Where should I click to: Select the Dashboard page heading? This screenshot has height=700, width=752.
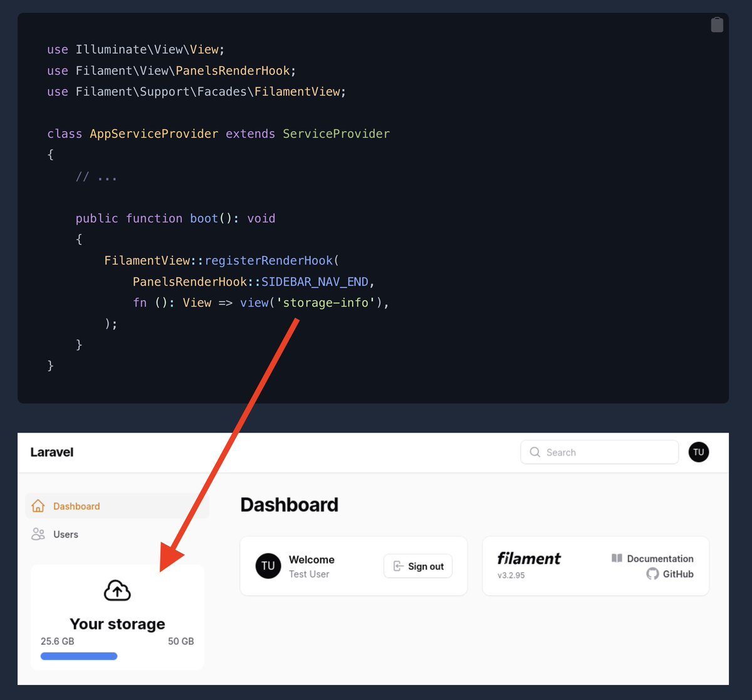pyautogui.click(x=290, y=504)
